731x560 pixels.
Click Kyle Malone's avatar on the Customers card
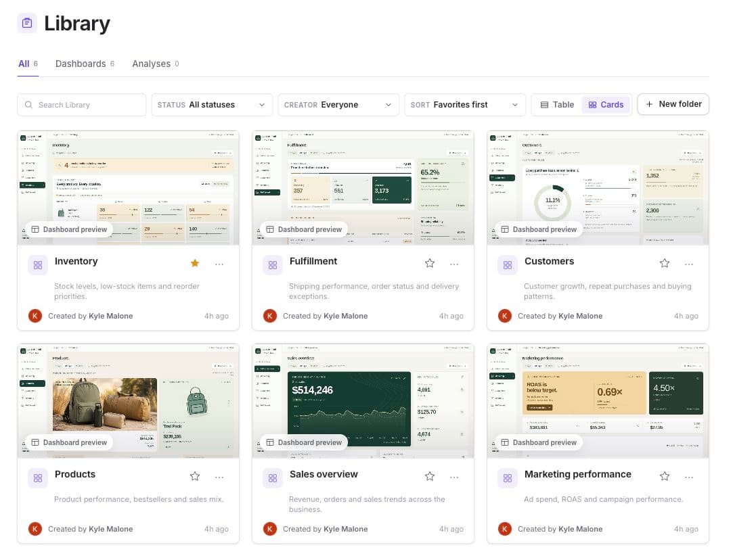(x=505, y=316)
